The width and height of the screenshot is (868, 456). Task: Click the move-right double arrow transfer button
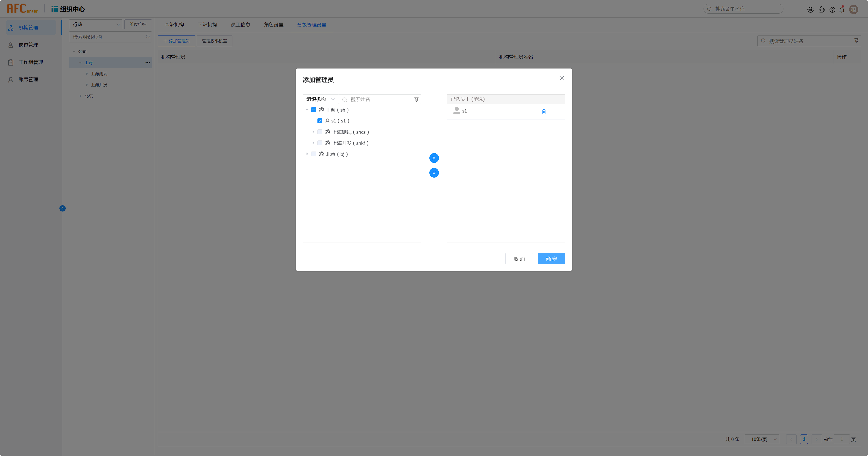point(434,158)
